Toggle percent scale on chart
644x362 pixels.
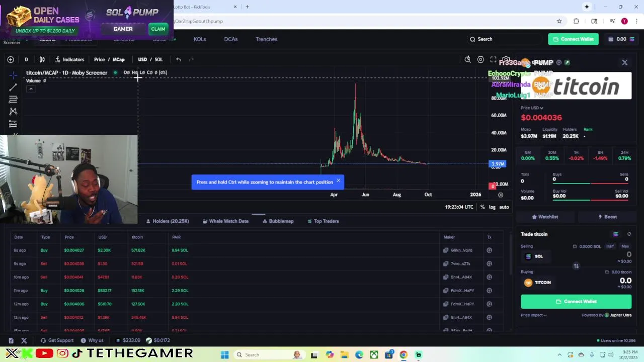click(x=482, y=207)
